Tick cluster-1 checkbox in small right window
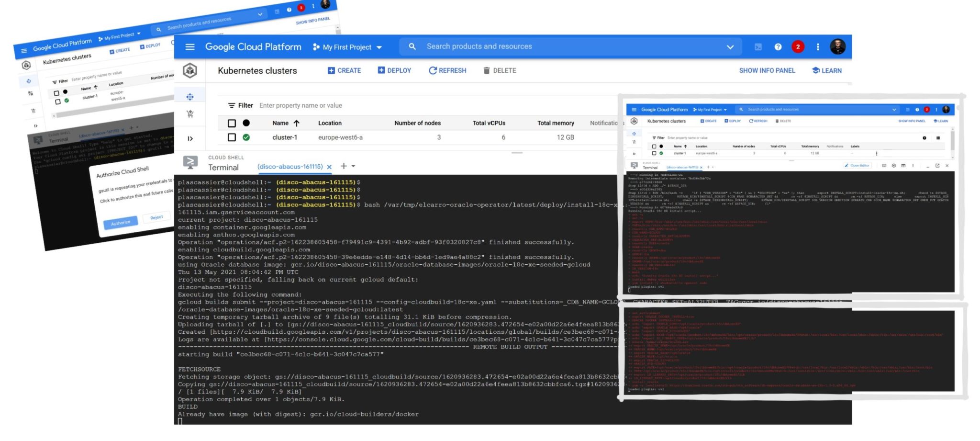 [x=654, y=153]
